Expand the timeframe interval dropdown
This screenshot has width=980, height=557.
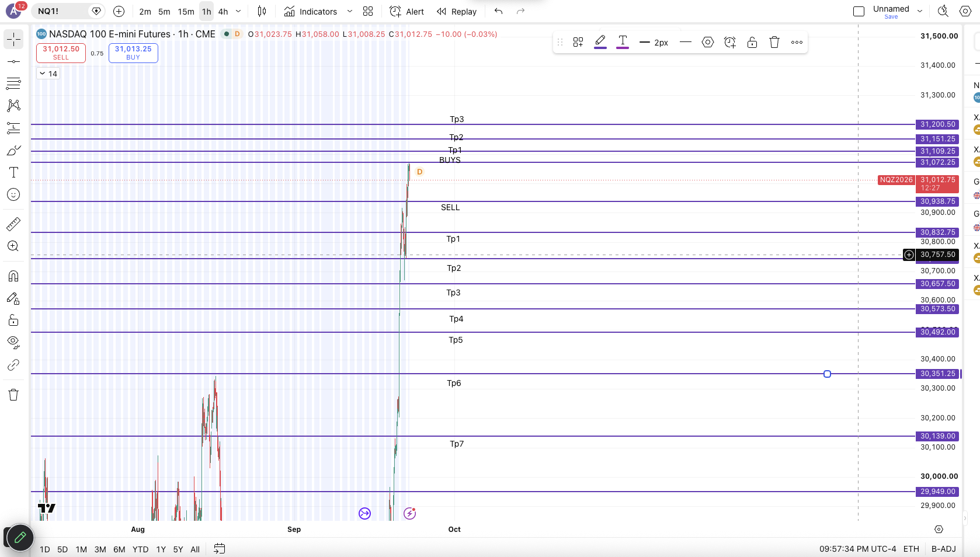(238, 11)
